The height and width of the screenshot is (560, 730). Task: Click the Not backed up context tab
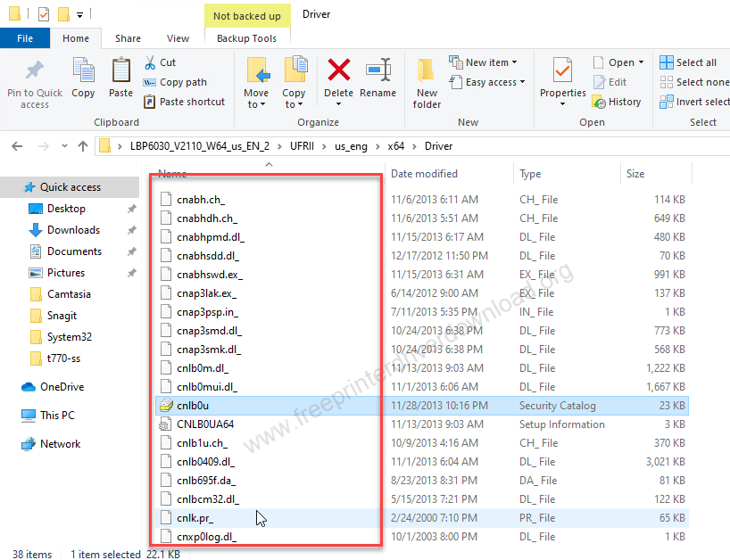click(247, 16)
